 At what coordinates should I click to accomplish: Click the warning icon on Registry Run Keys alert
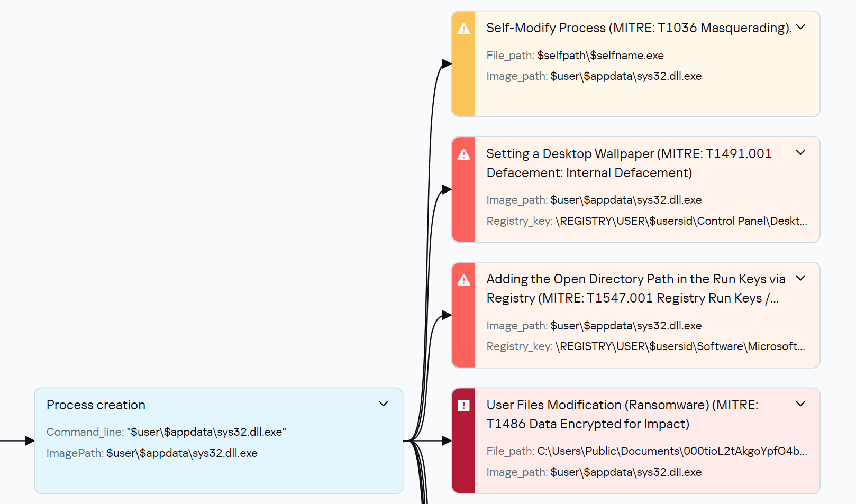[x=463, y=280]
